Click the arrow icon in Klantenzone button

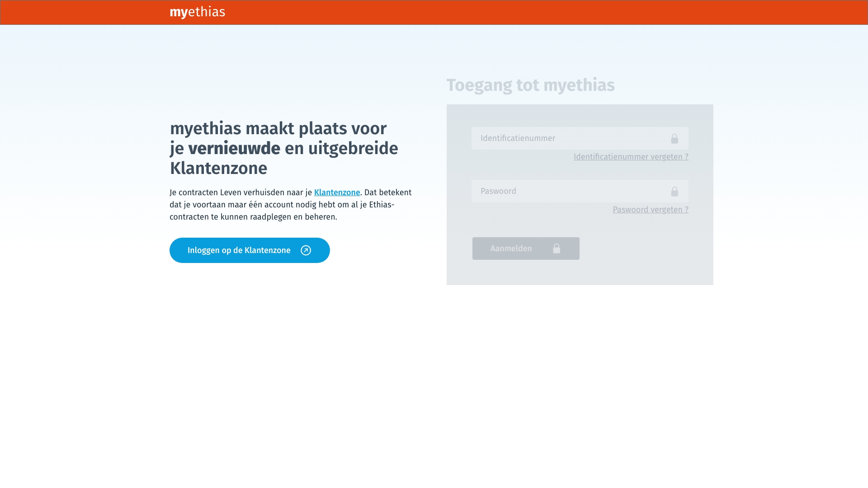pos(306,250)
